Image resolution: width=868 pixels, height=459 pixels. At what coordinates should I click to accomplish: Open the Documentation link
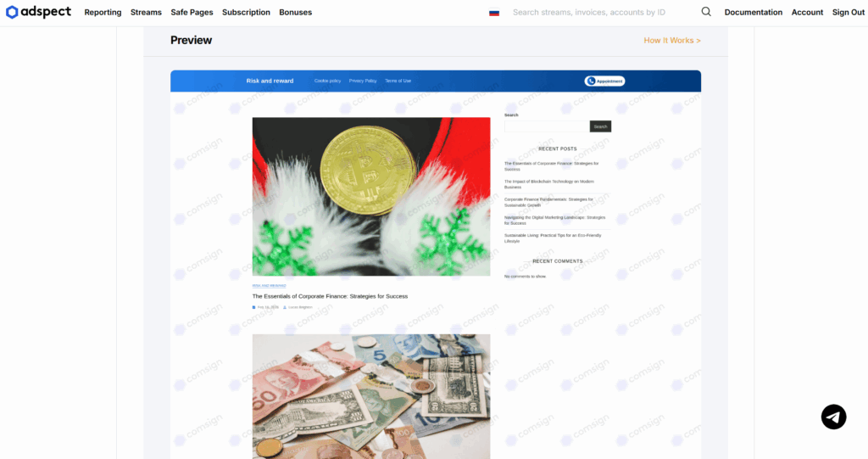pyautogui.click(x=754, y=12)
